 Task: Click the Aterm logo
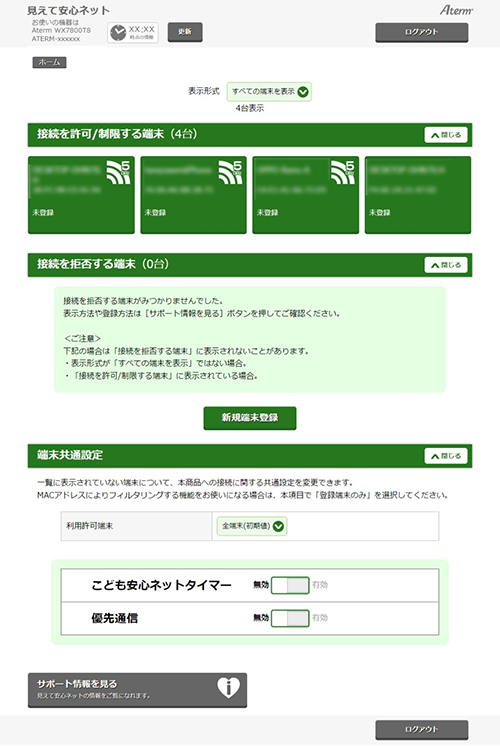[x=456, y=10]
